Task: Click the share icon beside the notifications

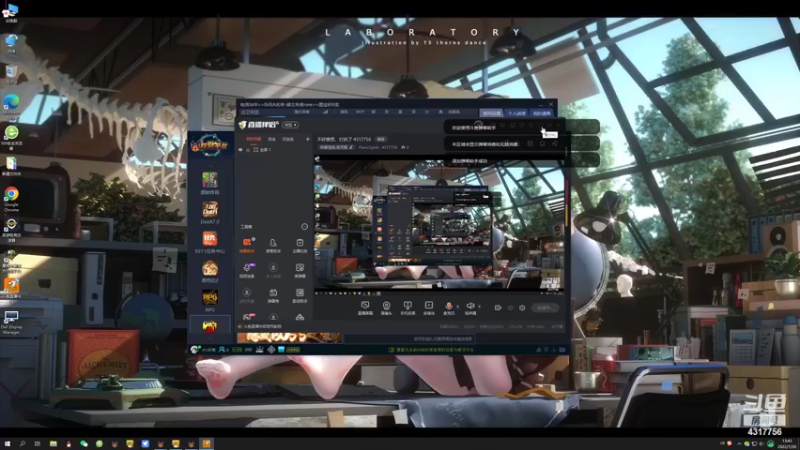Action: click(x=555, y=144)
